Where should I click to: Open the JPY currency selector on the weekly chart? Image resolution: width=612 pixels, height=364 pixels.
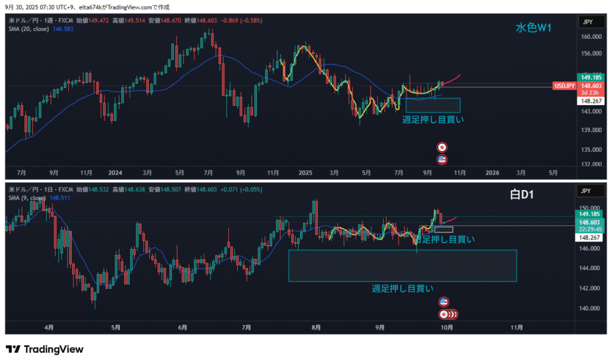pos(586,22)
